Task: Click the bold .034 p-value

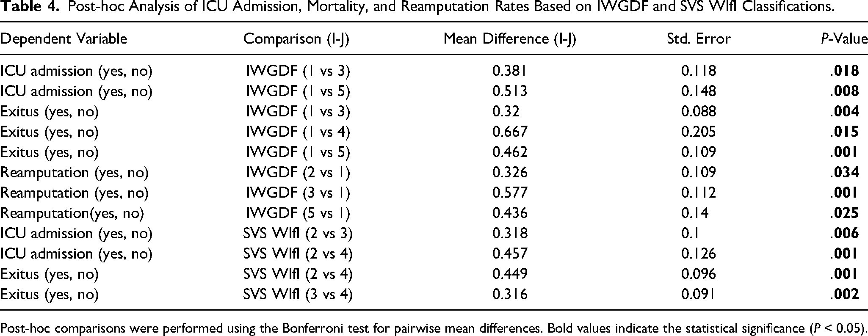Action: point(845,172)
